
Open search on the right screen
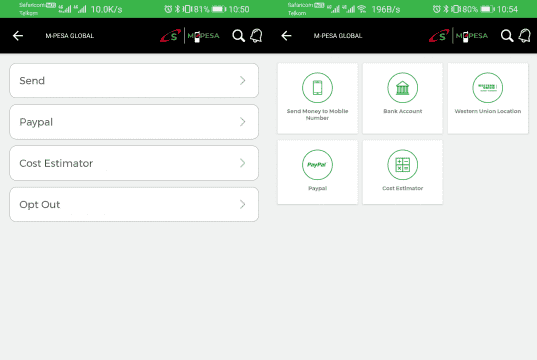507,36
